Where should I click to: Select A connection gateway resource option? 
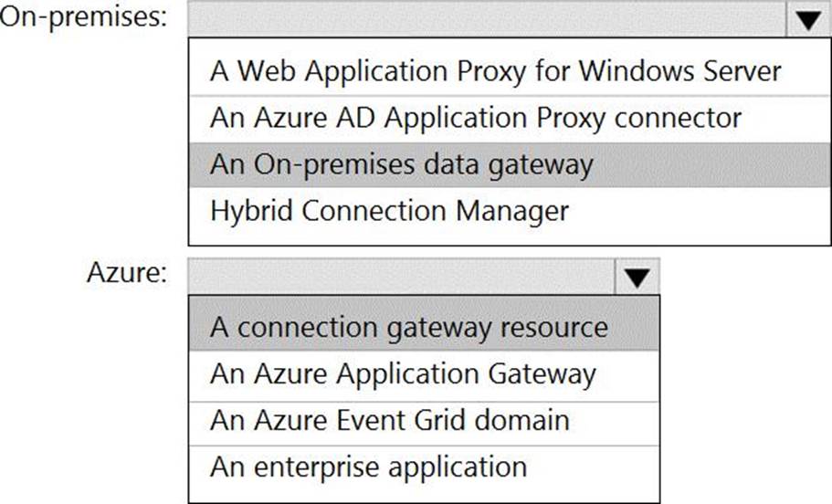408,327
